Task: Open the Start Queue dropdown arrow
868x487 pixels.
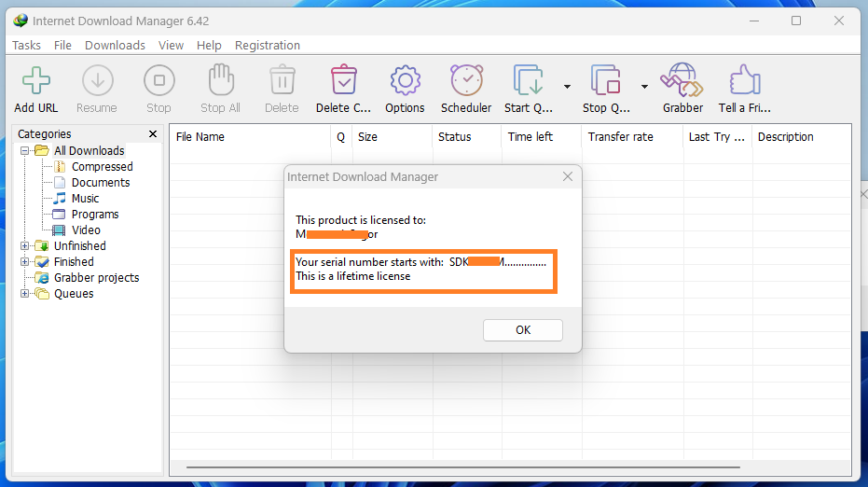Action: coord(567,87)
